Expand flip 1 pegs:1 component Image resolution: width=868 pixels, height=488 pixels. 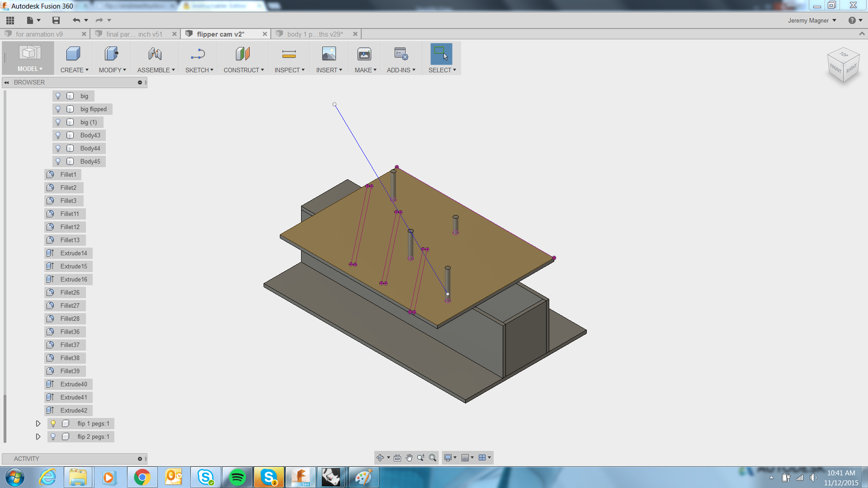[38, 423]
